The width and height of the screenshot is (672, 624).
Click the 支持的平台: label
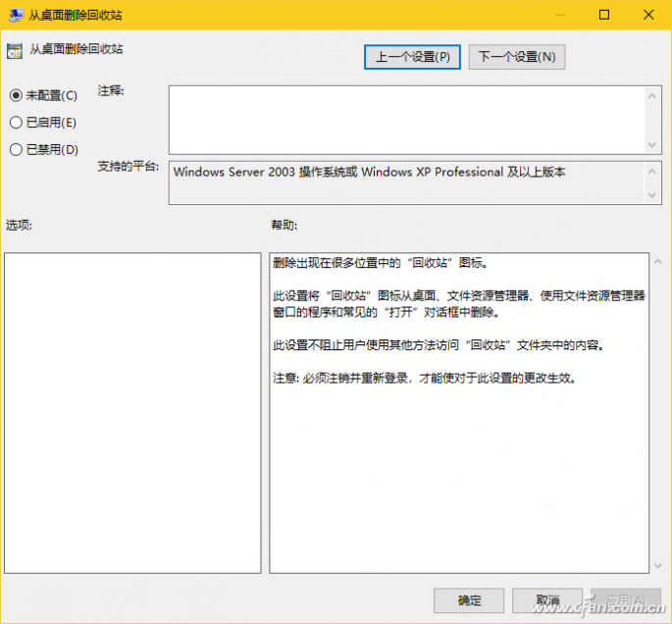[129, 166]
